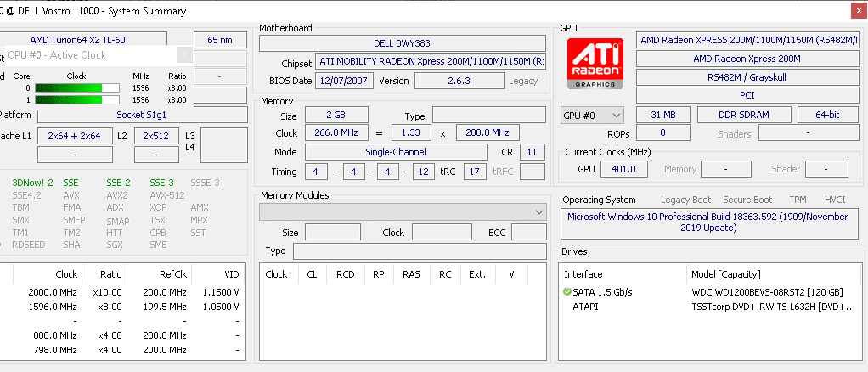Click the AMD Radeon Xpress 200M field
The image size is (868, 372).
tap(747, 58)
